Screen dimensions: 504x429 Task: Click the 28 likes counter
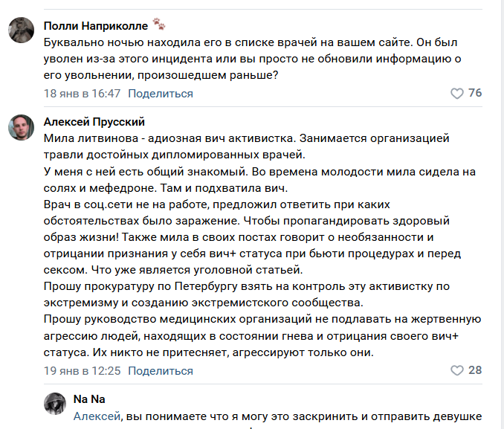[x=474, y=370]
